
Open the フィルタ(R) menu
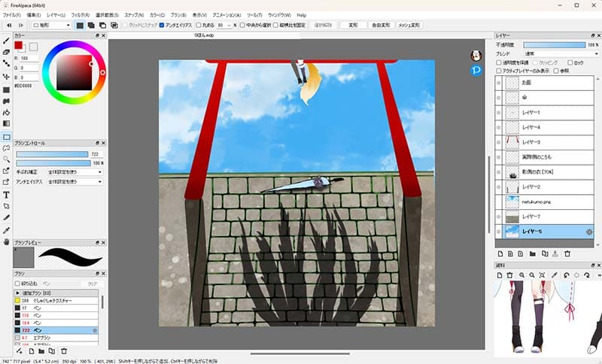[x=81, y=15]
